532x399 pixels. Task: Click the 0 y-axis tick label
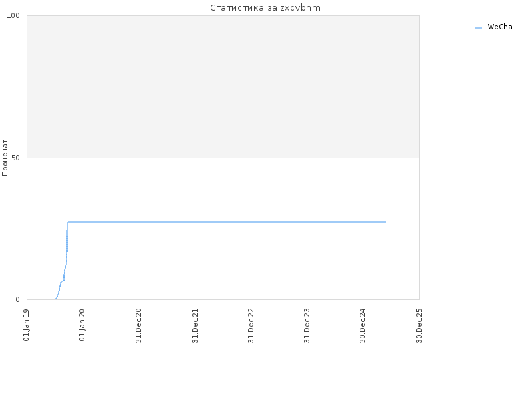(x=18, y=300)
